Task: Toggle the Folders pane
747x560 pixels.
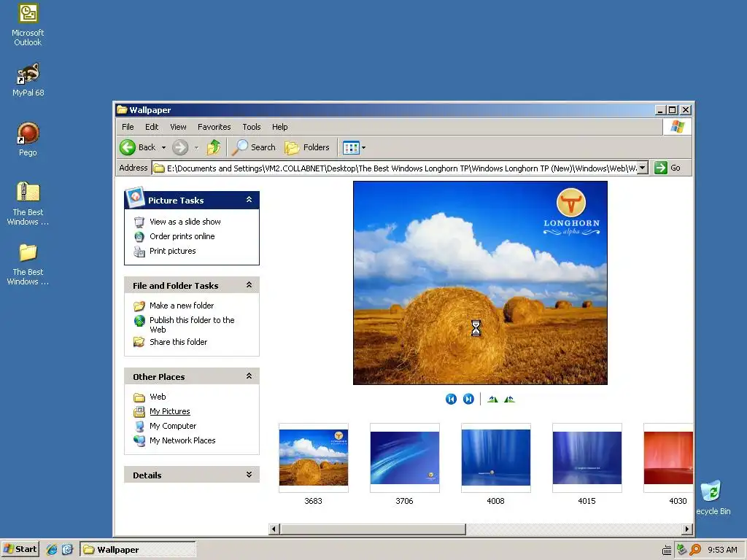Action: coord(307,147)
